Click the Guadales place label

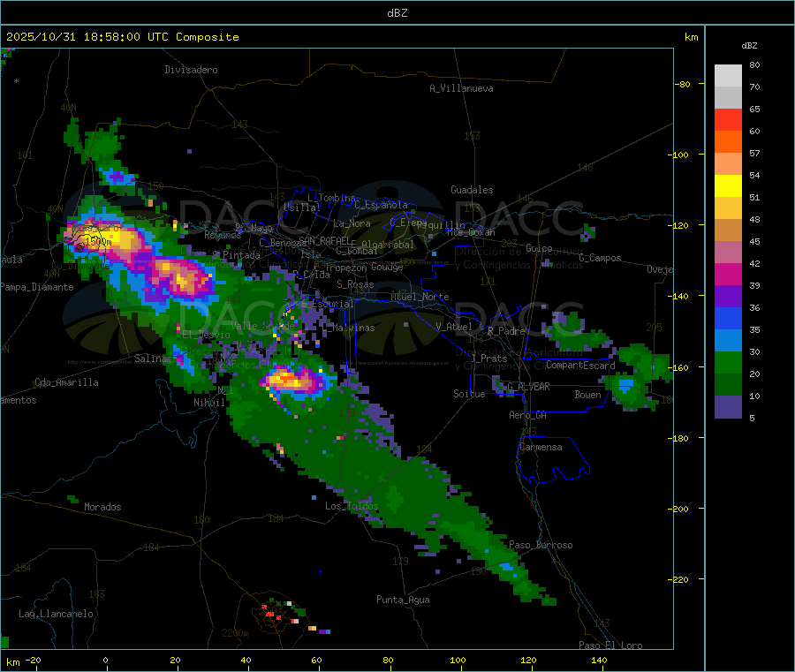click(x=472, y=190)
